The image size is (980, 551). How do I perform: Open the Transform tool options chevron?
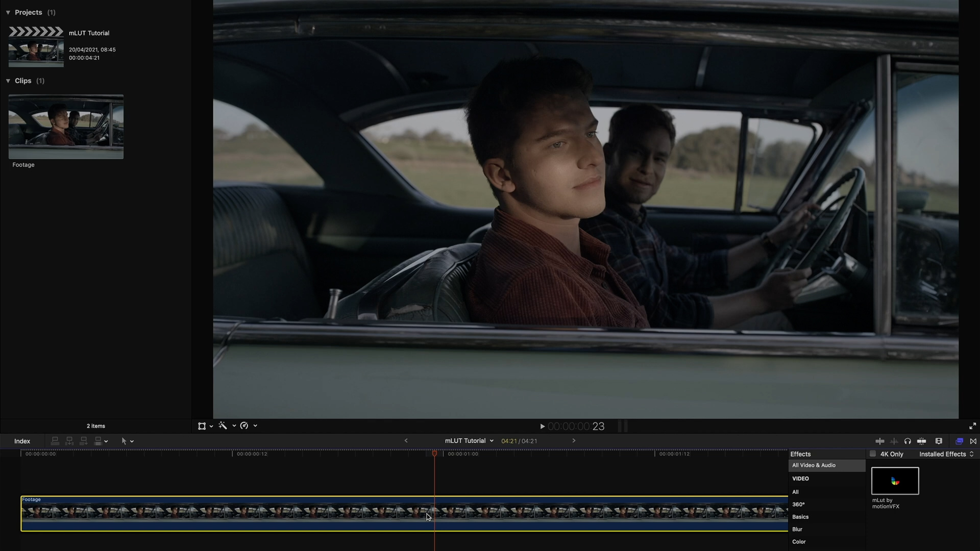[x=211, y=427]
